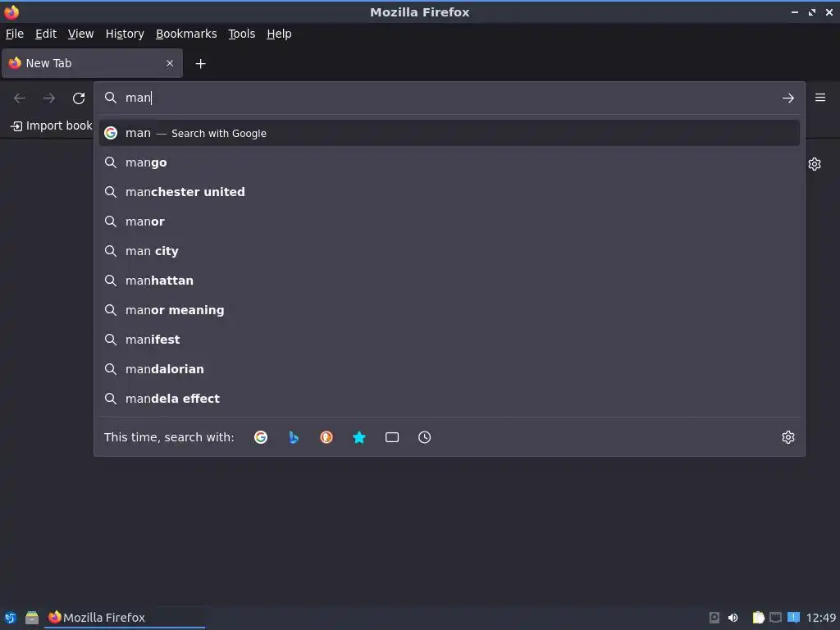Open search settings gear in dropdown

(787, 437)
